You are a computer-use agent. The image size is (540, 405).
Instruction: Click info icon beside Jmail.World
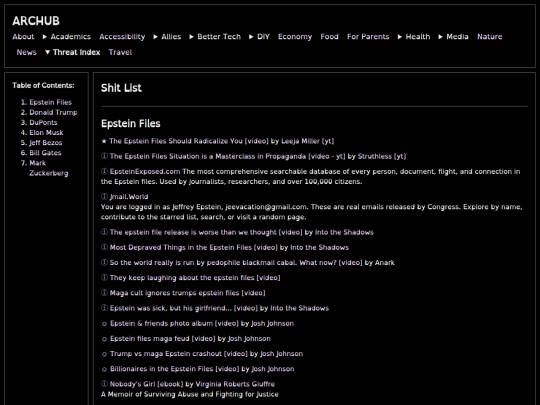pos(104,196)
